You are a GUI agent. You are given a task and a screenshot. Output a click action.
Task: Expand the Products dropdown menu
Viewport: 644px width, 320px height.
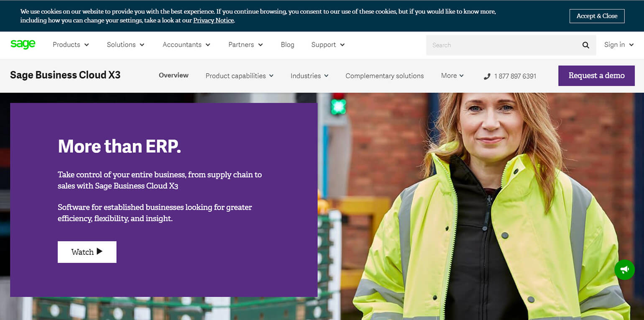[x=71, y=45]
